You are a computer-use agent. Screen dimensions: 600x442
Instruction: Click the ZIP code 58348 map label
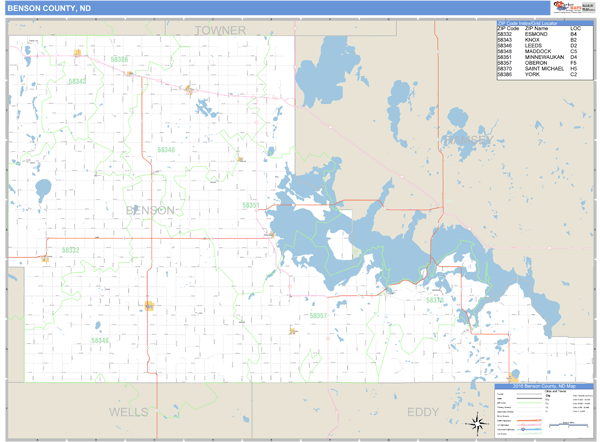(x=100, y=341)
